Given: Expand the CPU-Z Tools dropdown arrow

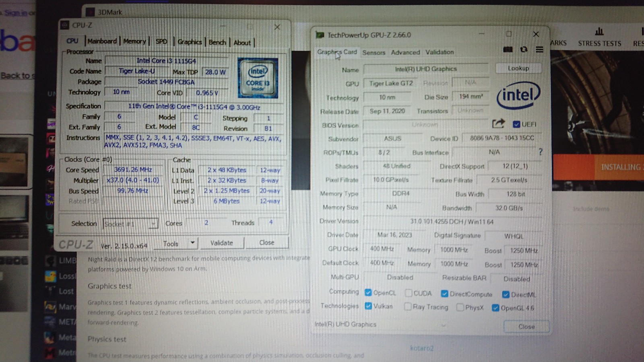Looking at the screenshot, I should [192, 243].
